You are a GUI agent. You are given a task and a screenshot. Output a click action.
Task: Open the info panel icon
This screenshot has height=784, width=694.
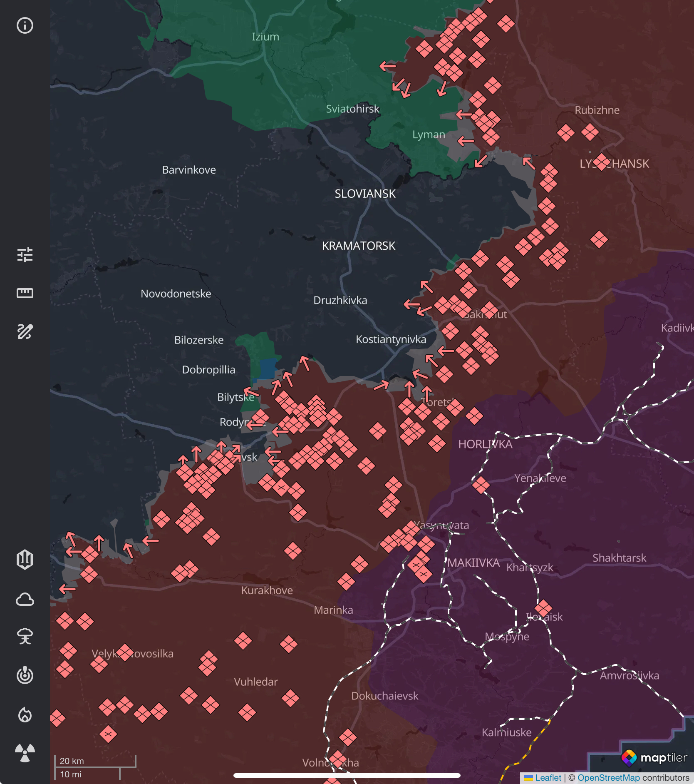click(25, 25)
